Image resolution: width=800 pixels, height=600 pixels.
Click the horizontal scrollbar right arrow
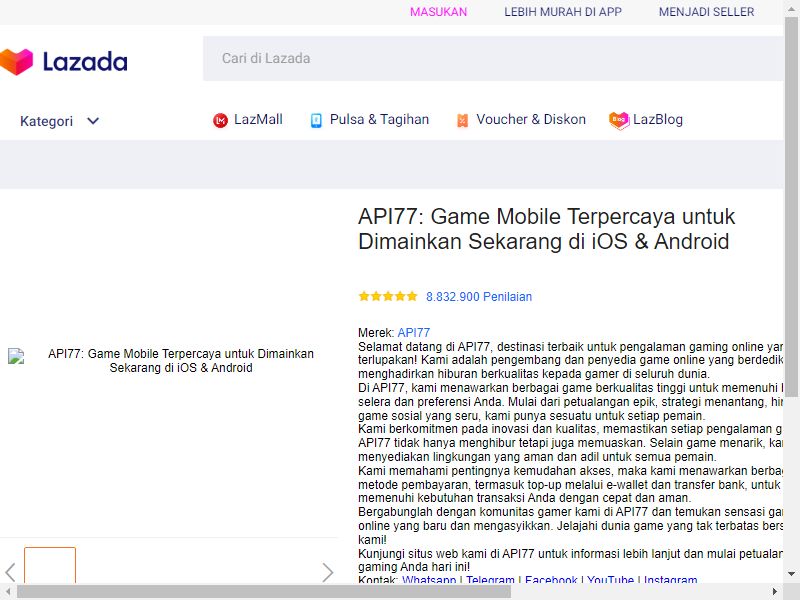pyautogui.click(x=774, y=592)
